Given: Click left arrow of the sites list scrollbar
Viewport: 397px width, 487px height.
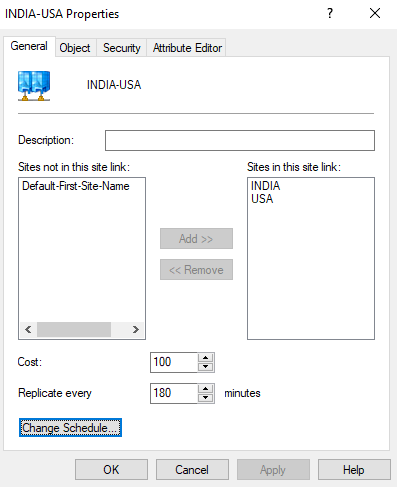Looking at the screenshot, I should [28, 329].
